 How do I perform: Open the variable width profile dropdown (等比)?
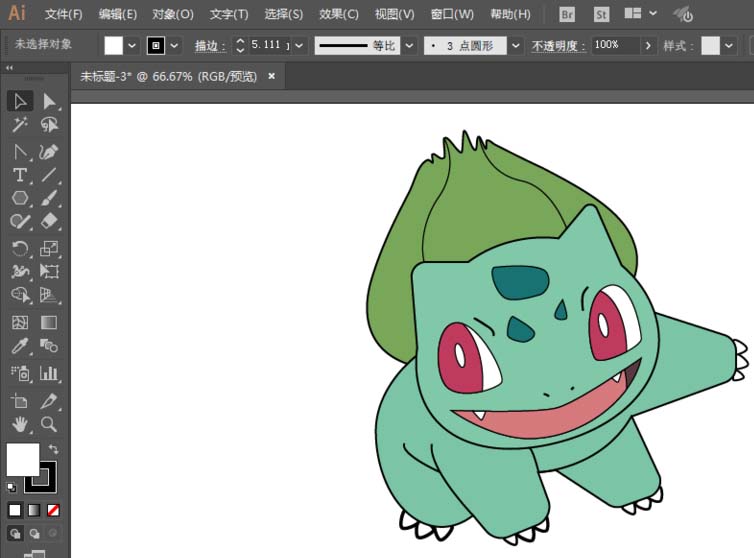click(409, 46)
